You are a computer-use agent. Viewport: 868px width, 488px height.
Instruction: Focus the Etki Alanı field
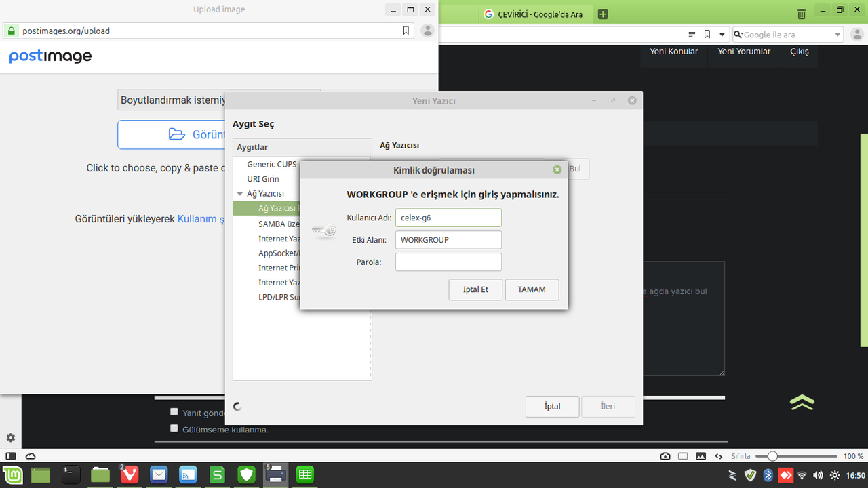(448, 240)
